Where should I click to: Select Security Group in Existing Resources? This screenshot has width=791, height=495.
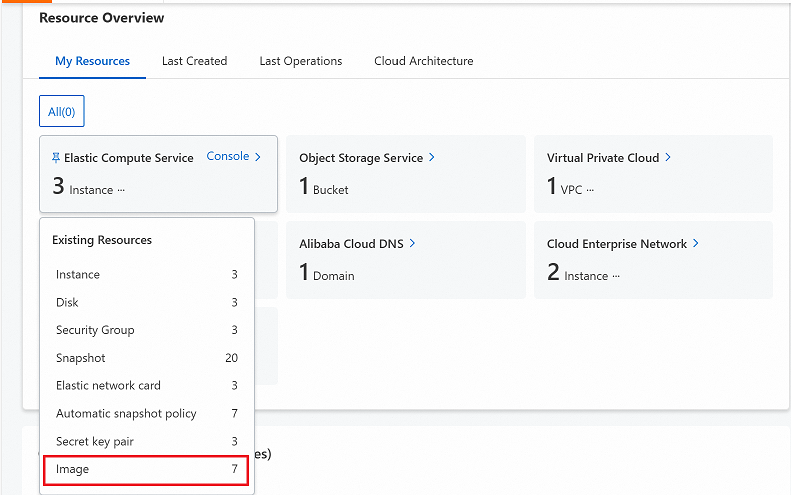(x=146, y=330)
